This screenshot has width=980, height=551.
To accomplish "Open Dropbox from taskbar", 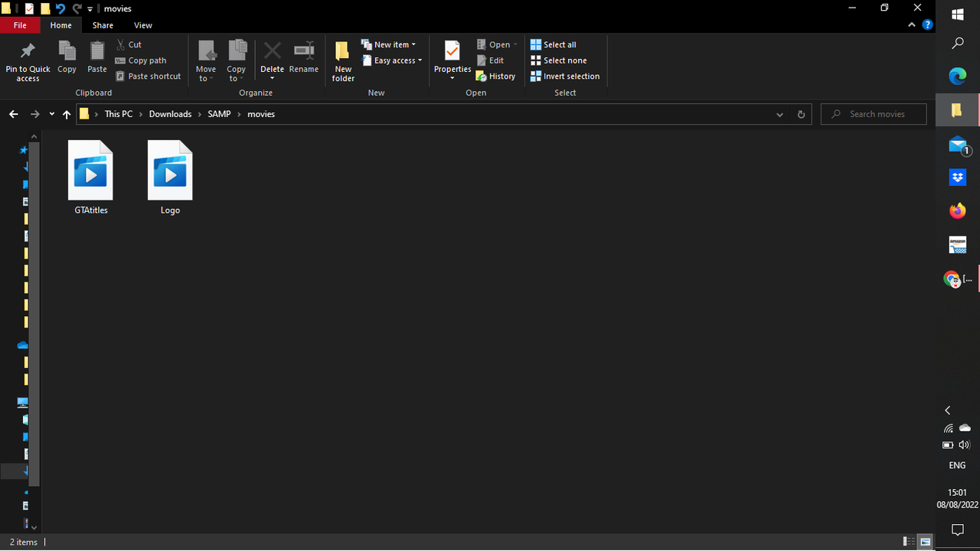I will click(958, 178).
